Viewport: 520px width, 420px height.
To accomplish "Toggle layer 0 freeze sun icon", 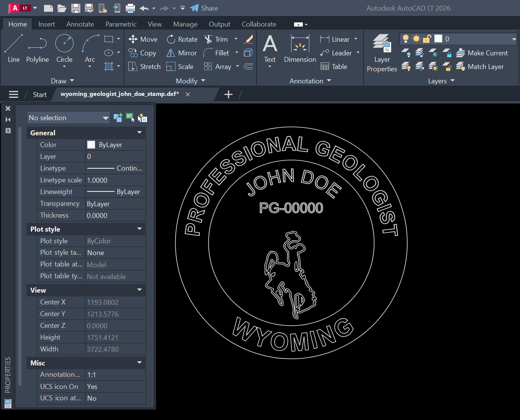I will coord(416,39).
